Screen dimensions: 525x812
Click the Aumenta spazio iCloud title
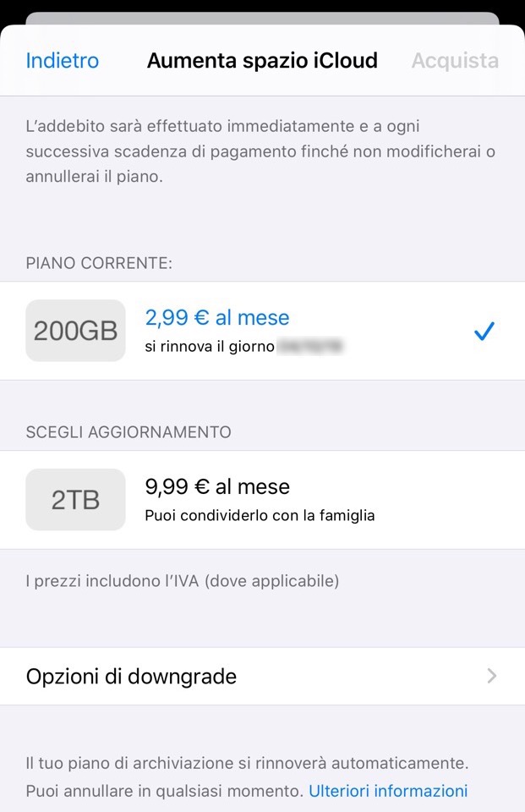coord(262,61)
